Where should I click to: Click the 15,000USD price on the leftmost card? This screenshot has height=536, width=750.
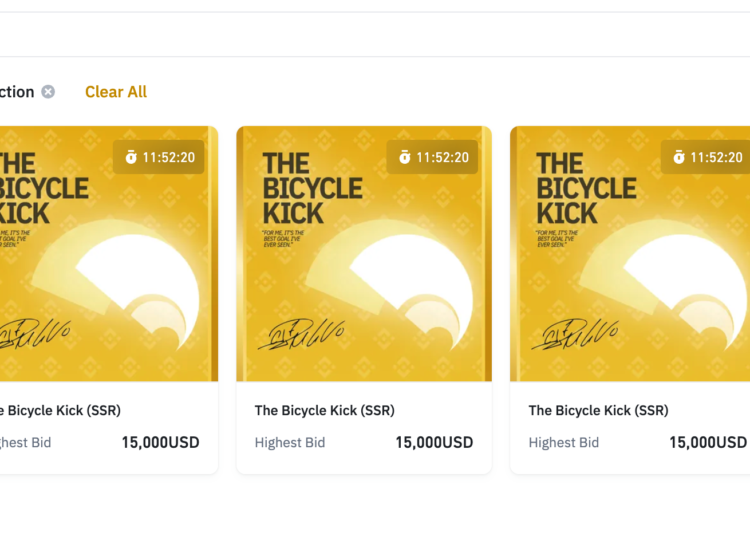point(160,442)
